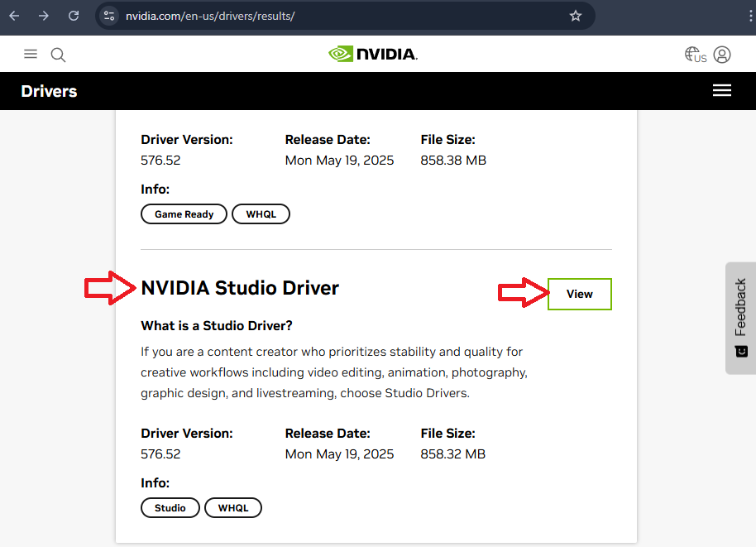View the NVIDIA Studio Driver details
The image size is (756, 547).
[578, 294]
